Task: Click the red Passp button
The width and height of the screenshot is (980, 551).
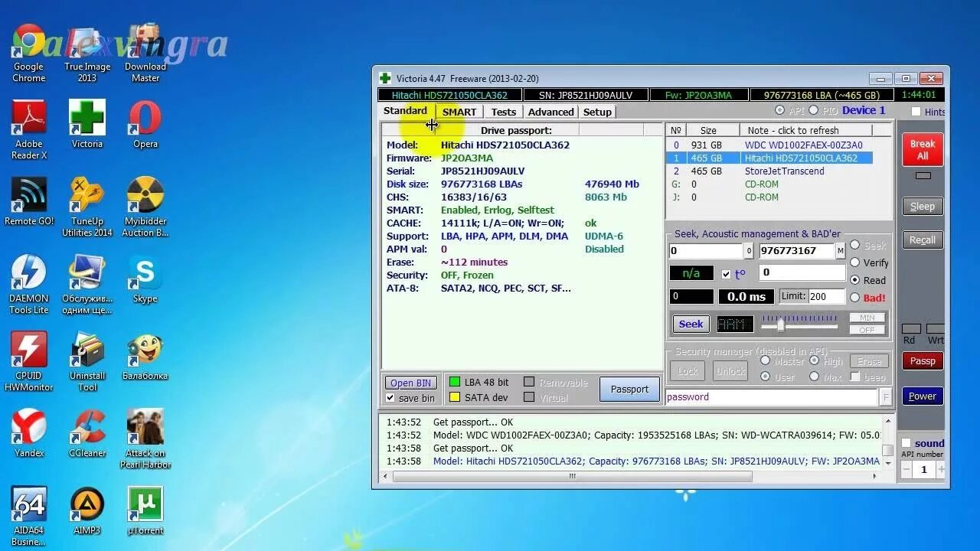Action: 923,361
